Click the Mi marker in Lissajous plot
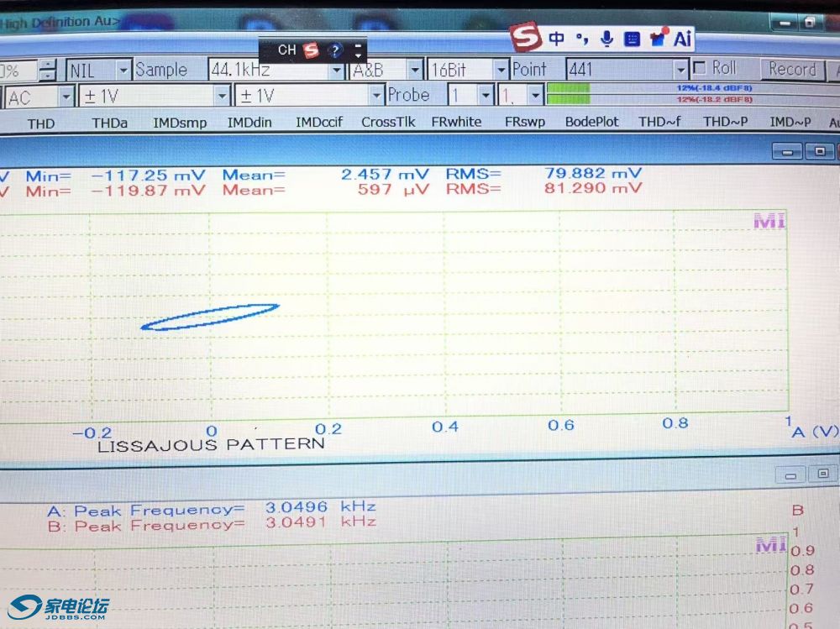The image size is (840, 629). click(x=769, y=221)
